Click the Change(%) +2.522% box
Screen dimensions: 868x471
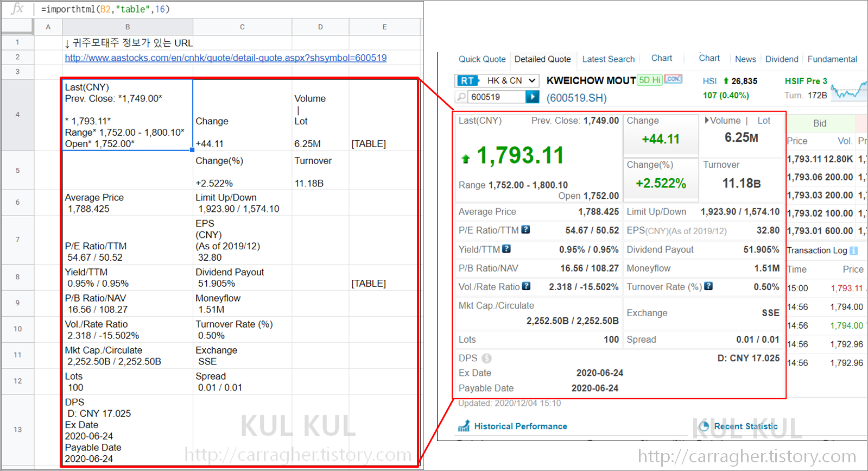pyautogui.click(x=661, y=179)
